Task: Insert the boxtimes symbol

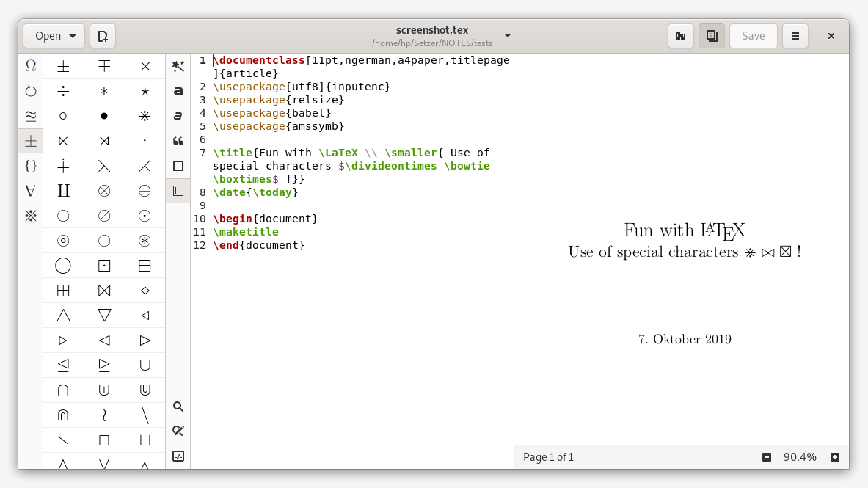Action: click(104, 291)
